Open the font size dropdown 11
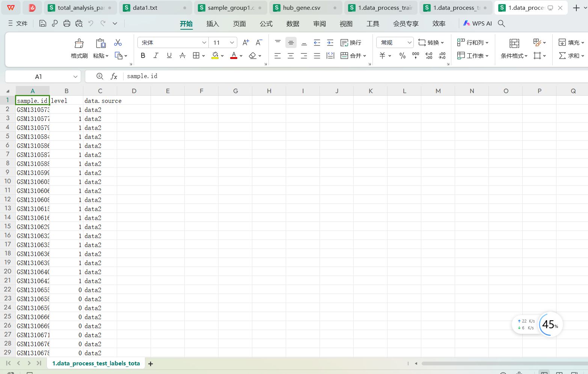 point(232,42)
